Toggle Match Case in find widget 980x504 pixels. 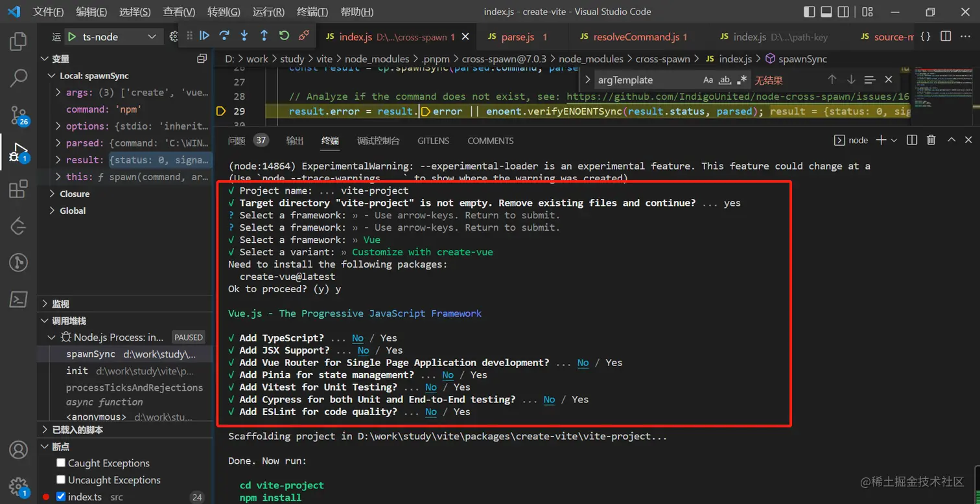(x=708, y=80)
